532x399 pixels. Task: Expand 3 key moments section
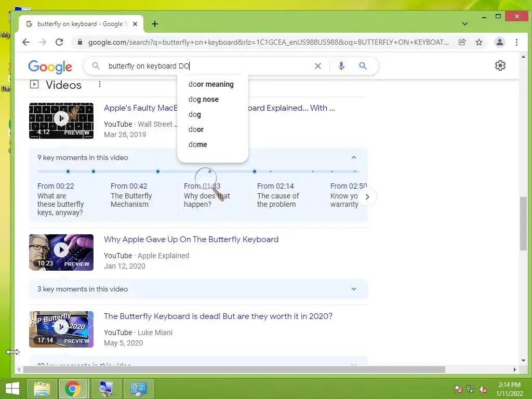(198, 289)
